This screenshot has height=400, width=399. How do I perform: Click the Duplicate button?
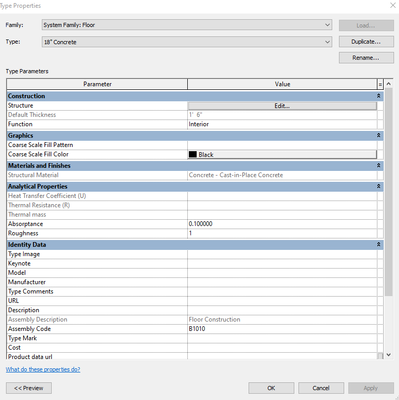click(366, 42)
